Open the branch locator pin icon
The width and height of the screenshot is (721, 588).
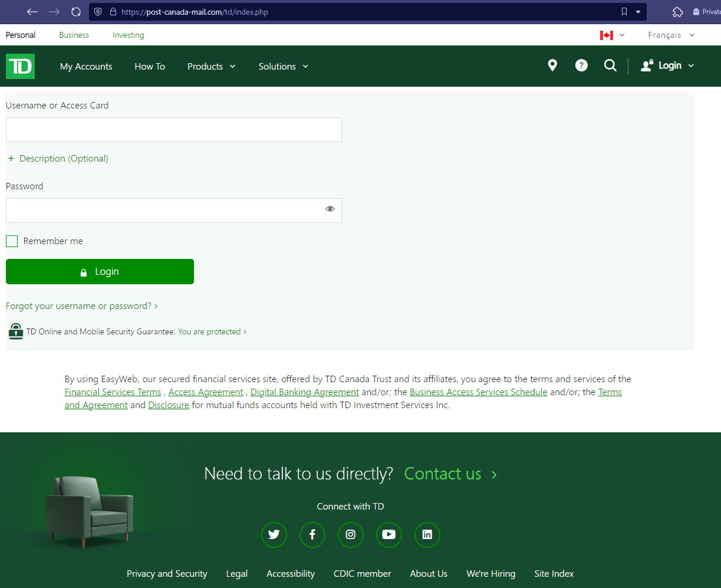coord(552,65)
